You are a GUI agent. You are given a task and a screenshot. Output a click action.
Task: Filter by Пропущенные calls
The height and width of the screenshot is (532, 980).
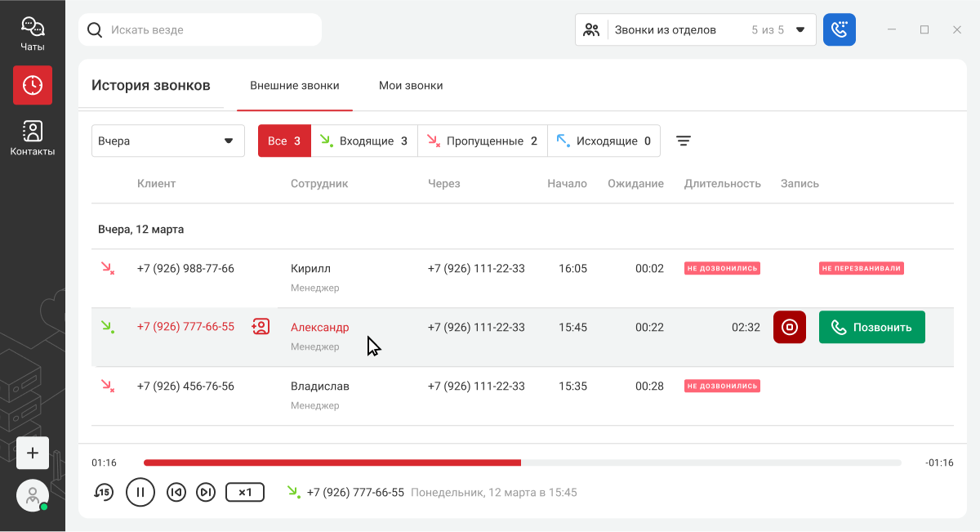click(x=482, y=141)
